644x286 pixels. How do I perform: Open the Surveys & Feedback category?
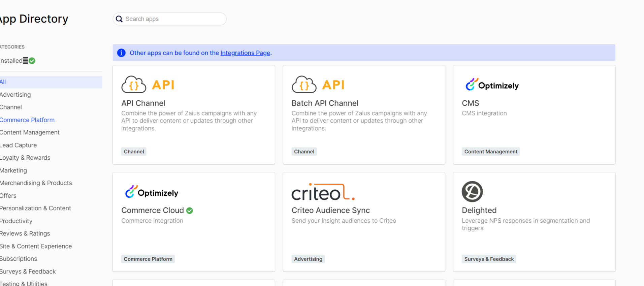point(28,272)
